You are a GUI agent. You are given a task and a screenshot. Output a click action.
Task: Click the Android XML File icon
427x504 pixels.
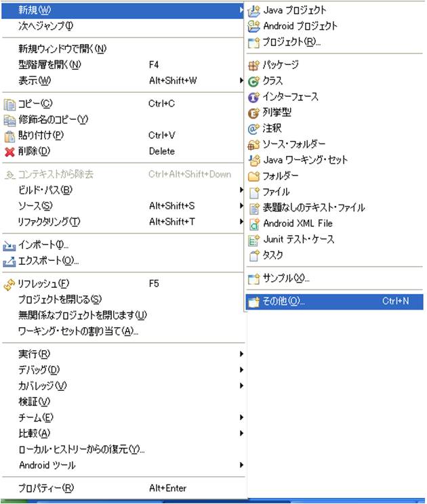(x=254, y=224)
